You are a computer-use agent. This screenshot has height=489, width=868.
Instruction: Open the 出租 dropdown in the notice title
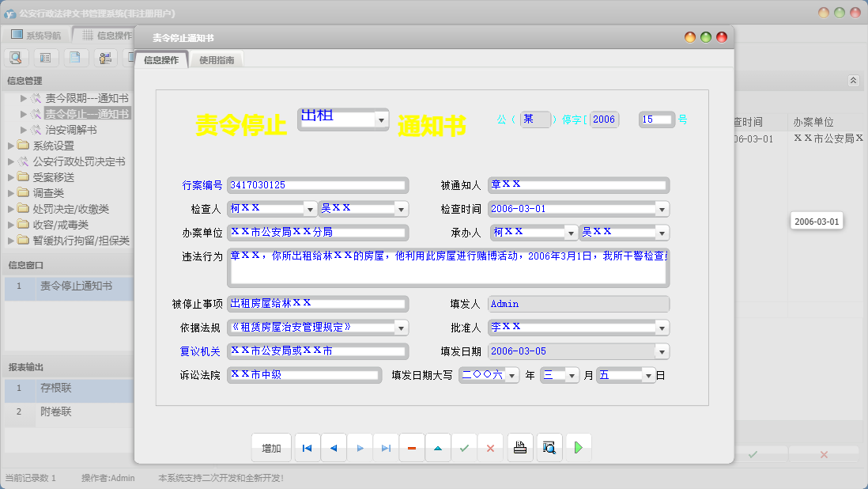tap(381, 119)
